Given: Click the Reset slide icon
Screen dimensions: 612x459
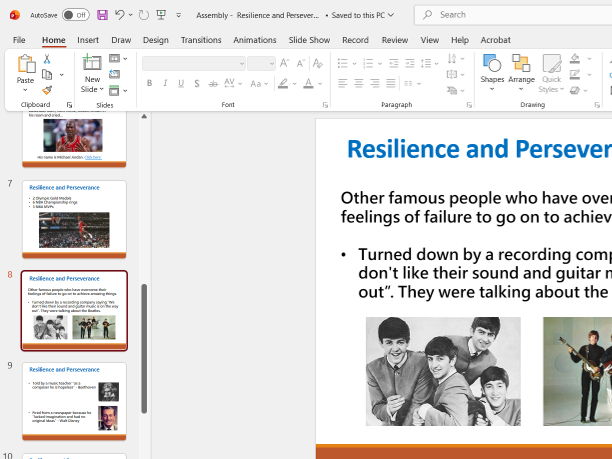Looking at the screenshot, I should (114, 74).
